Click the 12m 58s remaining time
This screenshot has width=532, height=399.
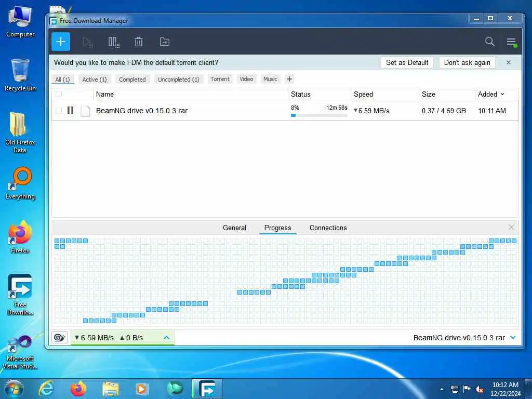pos(337,108)
